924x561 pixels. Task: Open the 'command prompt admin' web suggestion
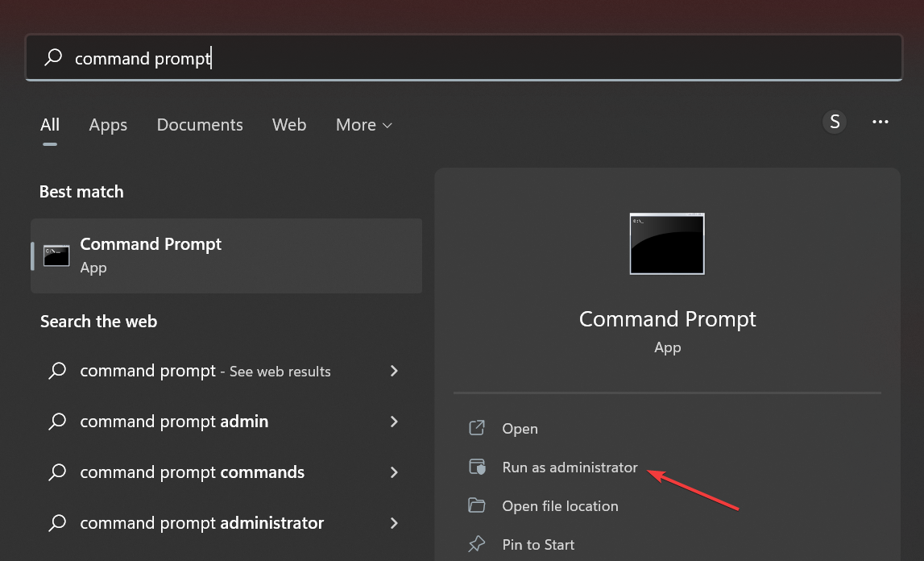(226, 422)
